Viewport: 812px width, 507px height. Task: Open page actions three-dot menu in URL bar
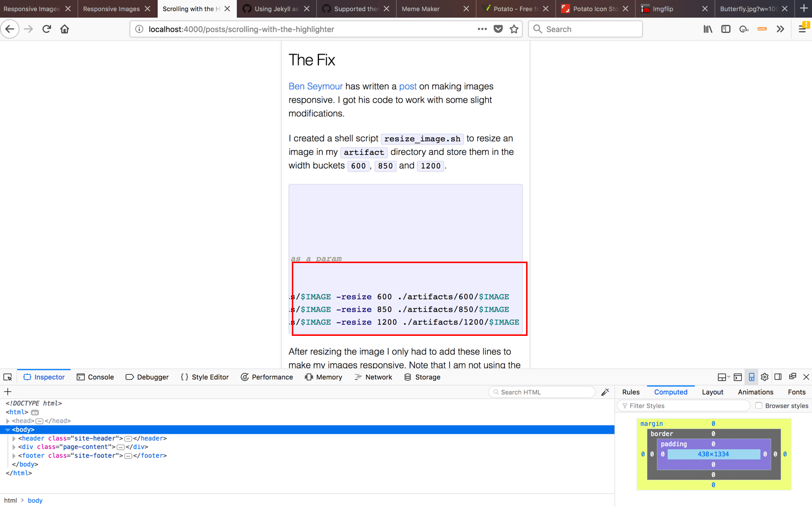(482, 29)
